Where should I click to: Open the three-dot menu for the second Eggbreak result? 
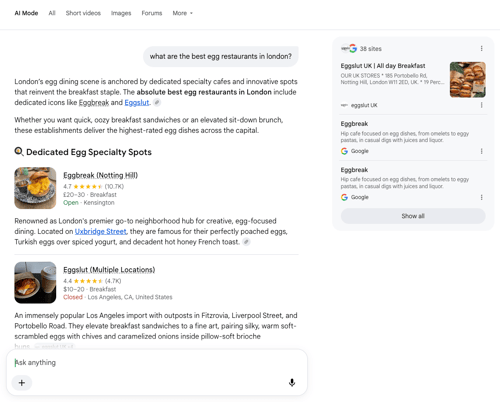click(482, 197)
